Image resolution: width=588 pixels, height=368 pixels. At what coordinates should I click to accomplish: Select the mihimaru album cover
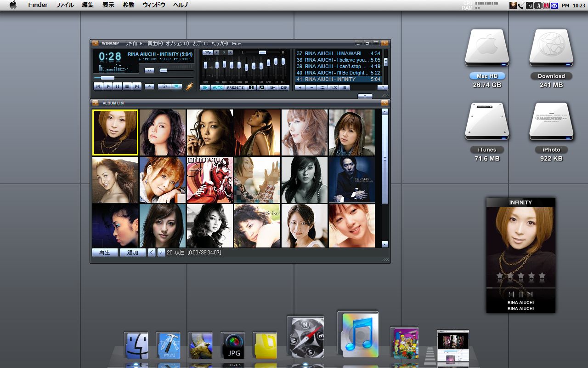tap(210, 179)
